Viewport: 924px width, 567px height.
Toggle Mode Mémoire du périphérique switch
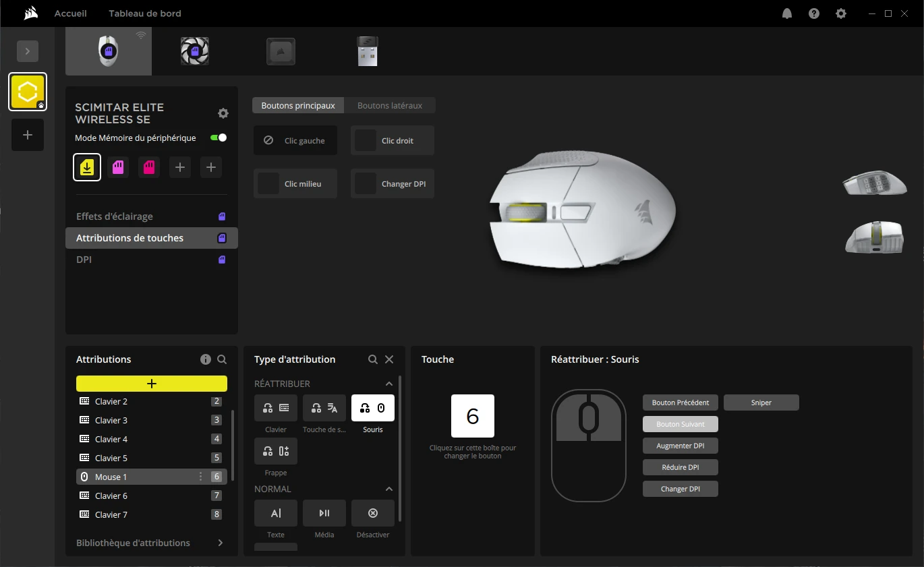pyautogui.click(x=219, y=138)
